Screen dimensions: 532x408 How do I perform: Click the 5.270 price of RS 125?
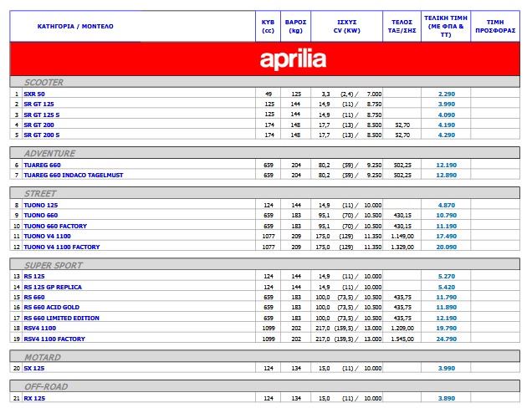pyautogui.click(x=447, y=277)
